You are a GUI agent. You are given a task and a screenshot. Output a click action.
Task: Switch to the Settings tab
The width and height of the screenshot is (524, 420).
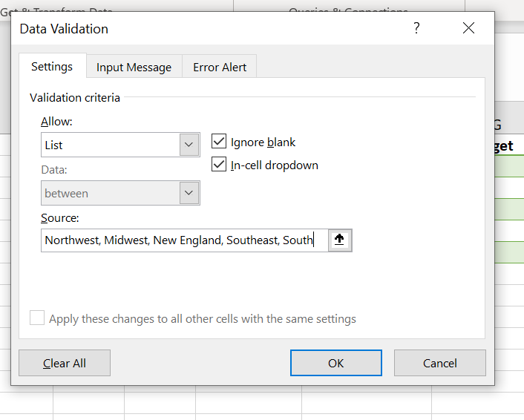point(52,67)
